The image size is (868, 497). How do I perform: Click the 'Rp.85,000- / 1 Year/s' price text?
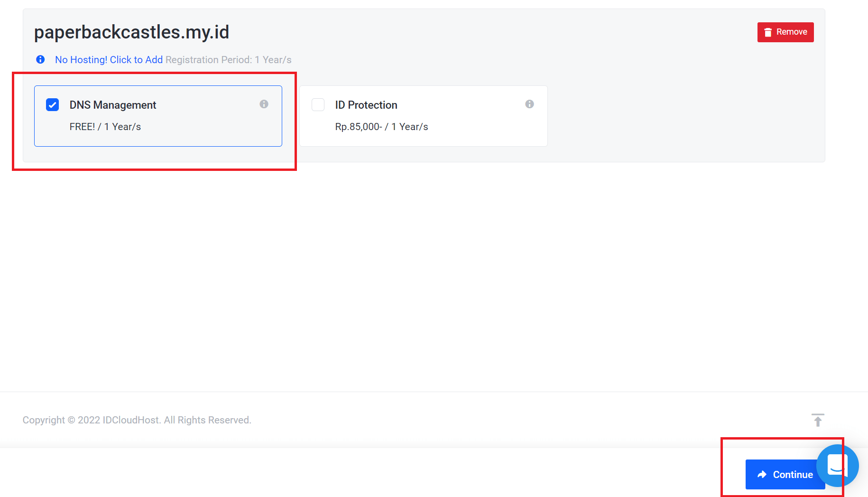pos(381,126)
